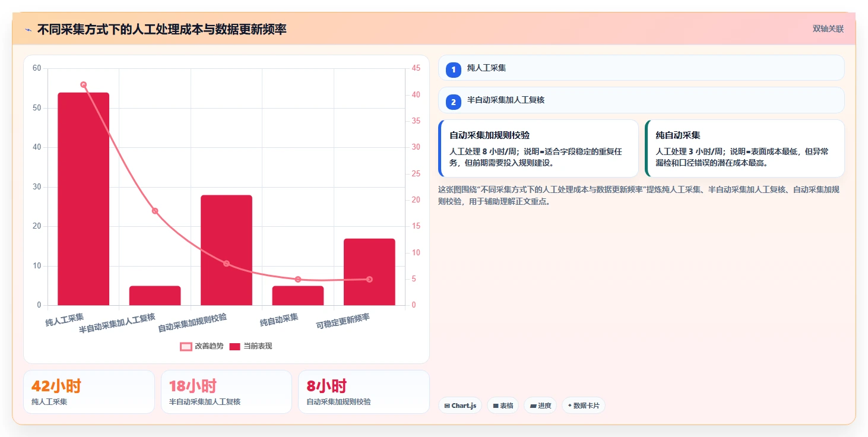The width and height of the screenshot is (868, 437).
Task: Click the trend line point above 自动采集加规则校验
Action: (226, 263)
